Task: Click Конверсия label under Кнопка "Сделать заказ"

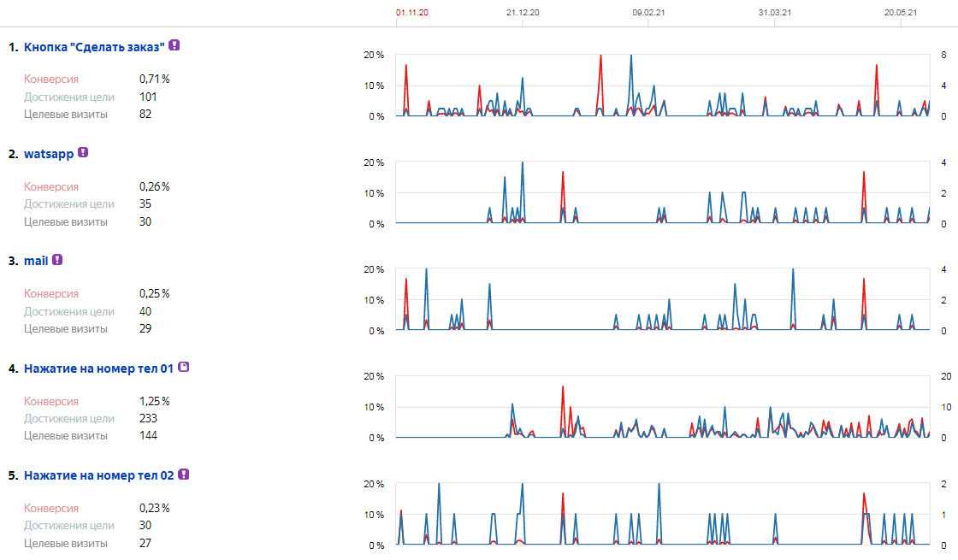Action: pyautogui.click(x=51, y=79)
